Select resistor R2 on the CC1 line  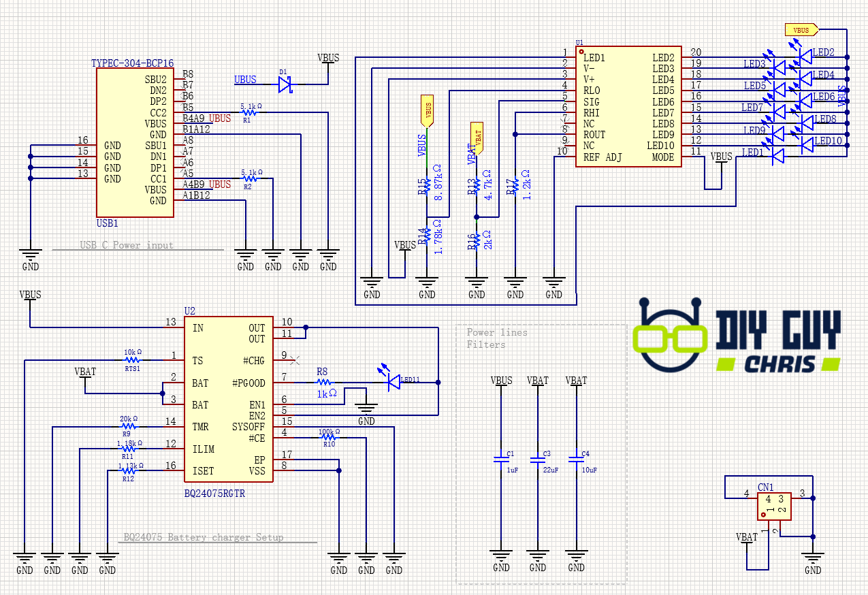coord(250,178)
